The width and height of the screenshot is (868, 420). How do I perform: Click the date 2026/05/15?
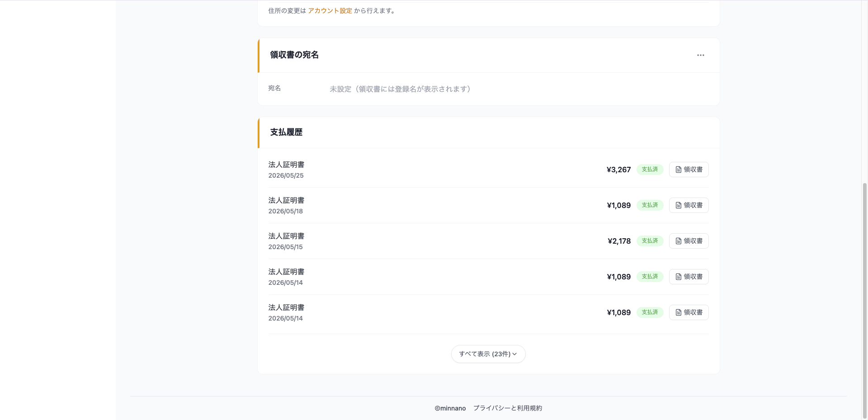[x=285, y=247]
